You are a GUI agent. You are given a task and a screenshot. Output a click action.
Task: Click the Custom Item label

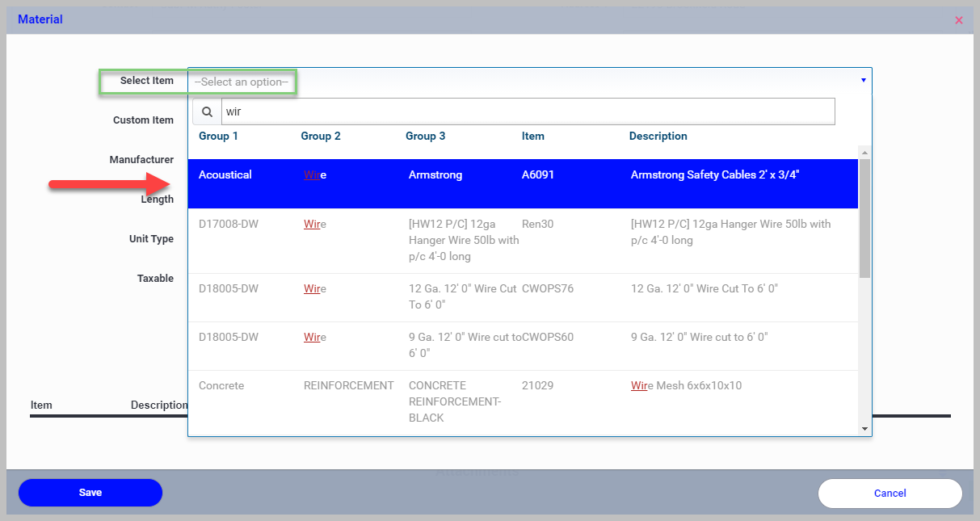[143, 120]
